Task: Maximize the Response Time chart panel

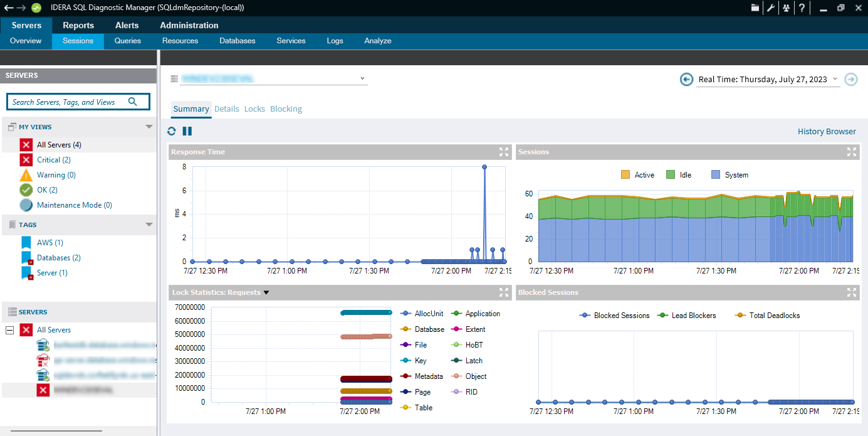Action: [504, 152]
